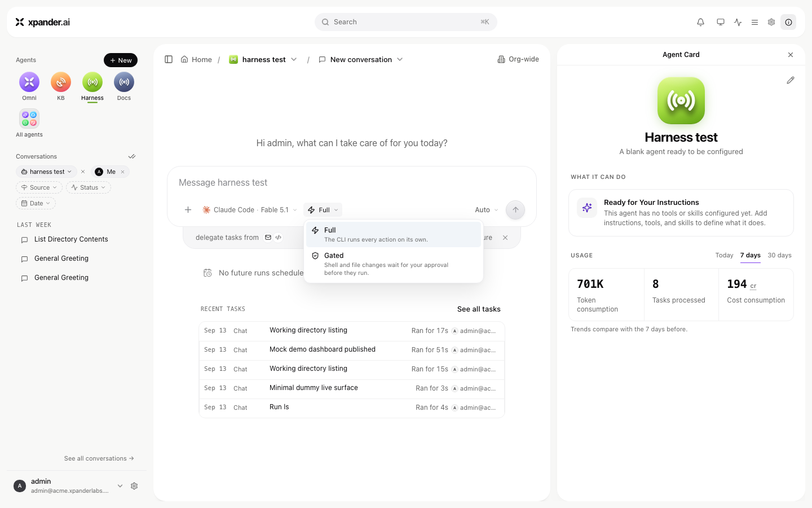
Task: Open Minimal dummy live surface task
Action: point(352,388)
